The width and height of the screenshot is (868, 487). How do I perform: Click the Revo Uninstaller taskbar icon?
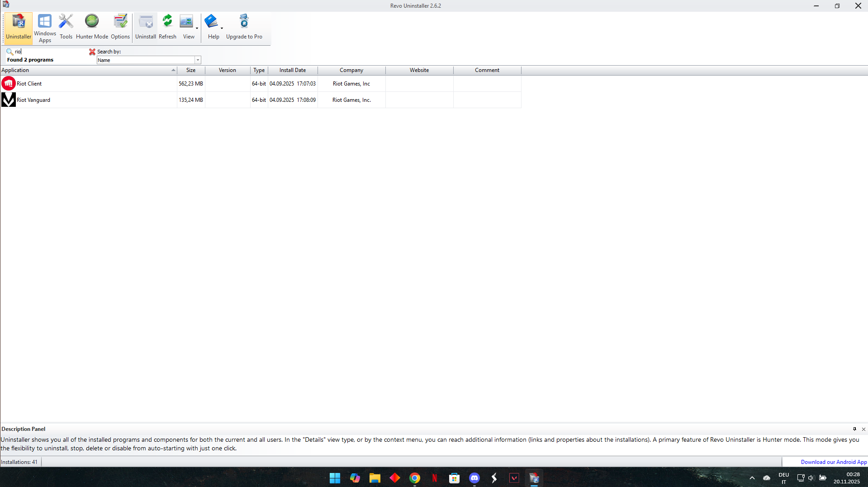point(534,478)
